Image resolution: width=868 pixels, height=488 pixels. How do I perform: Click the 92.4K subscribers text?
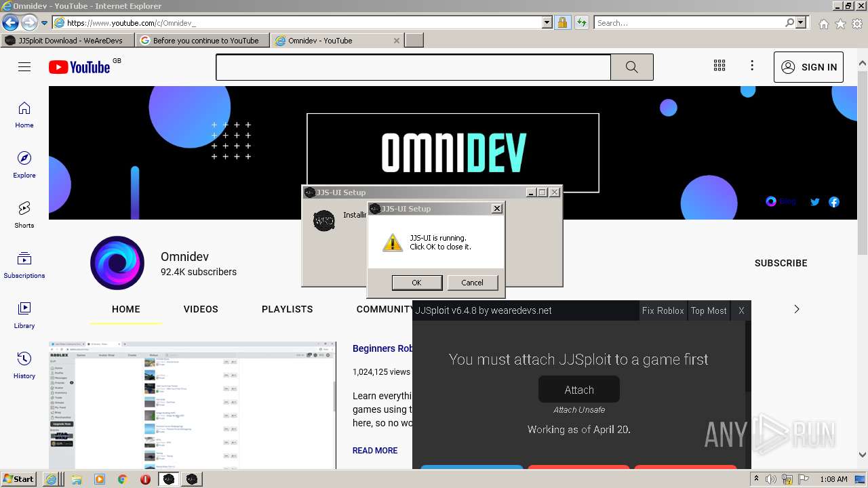point(199,272)
